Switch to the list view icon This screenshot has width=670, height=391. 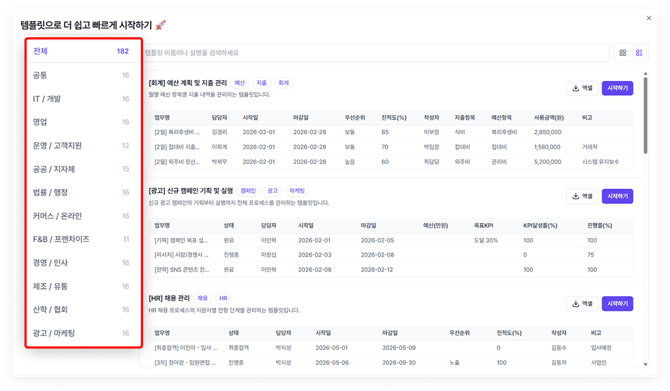click(639, 53)
